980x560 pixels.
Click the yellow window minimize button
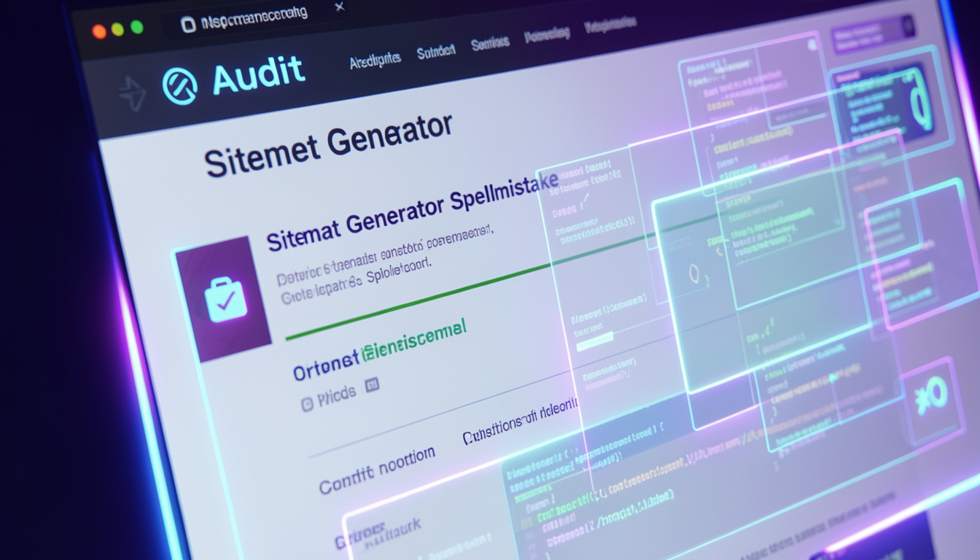(x=118, y=29)
